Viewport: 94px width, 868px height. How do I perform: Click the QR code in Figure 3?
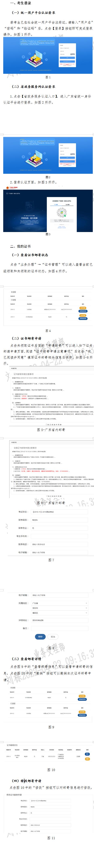(61, 213)
